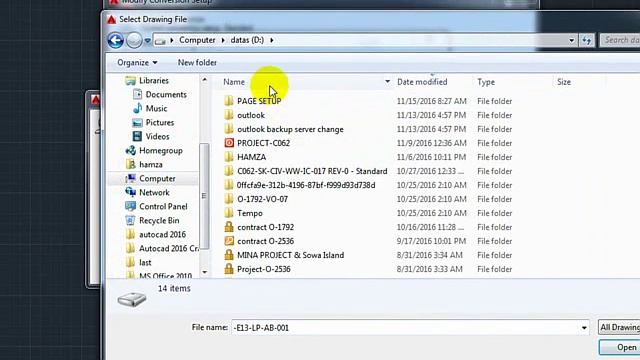Expand the arrow after datas (D:) breadcrumb
Screen dimensions: 640x360
tap(272, 40)
